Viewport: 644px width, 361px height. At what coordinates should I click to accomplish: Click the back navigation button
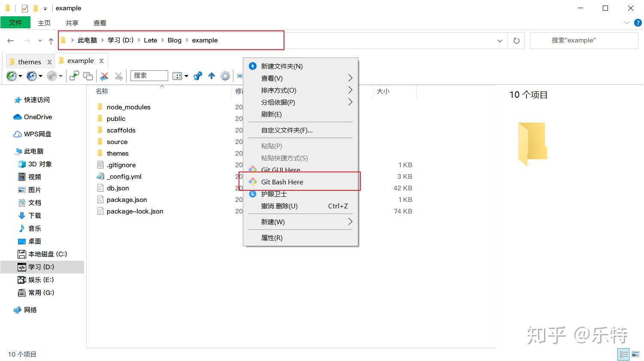(10, 40)
